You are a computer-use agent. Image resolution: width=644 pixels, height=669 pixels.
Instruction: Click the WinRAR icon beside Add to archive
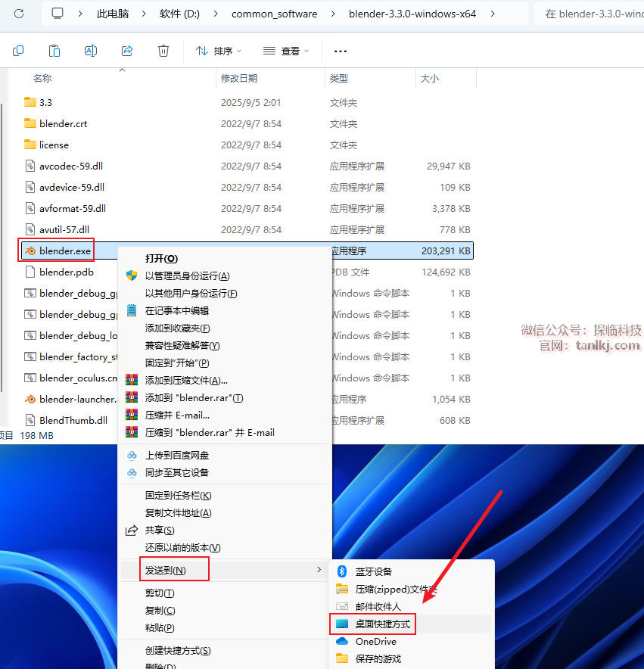pos(132,380)
